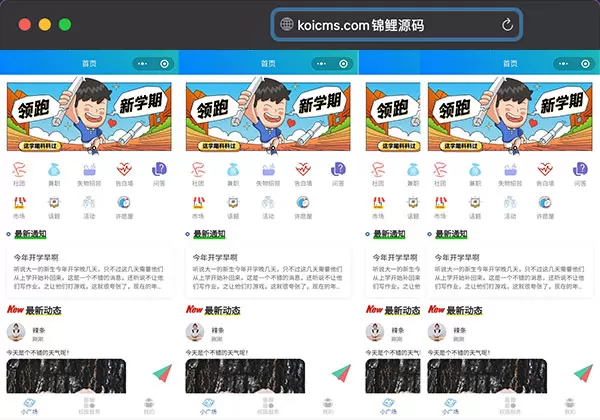Tap the circle close button in middle phone header
The image size is (600, 420).
[344, 63]
